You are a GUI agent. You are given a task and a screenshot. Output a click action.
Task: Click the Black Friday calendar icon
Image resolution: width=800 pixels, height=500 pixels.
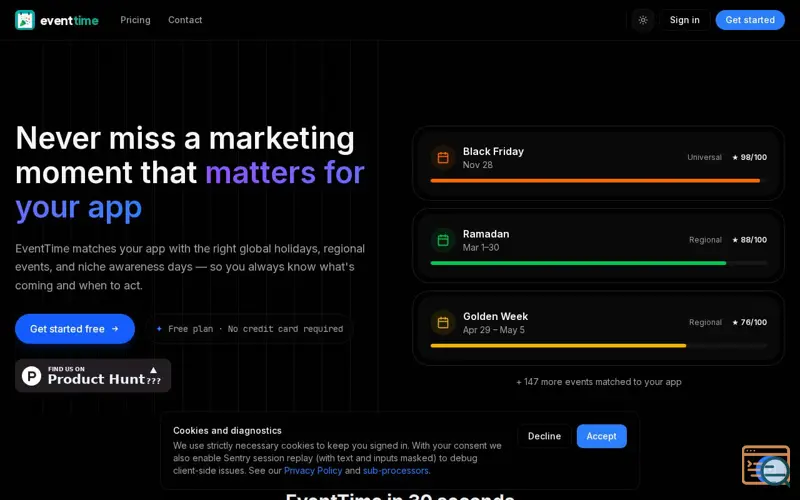(x=443, y=158)
